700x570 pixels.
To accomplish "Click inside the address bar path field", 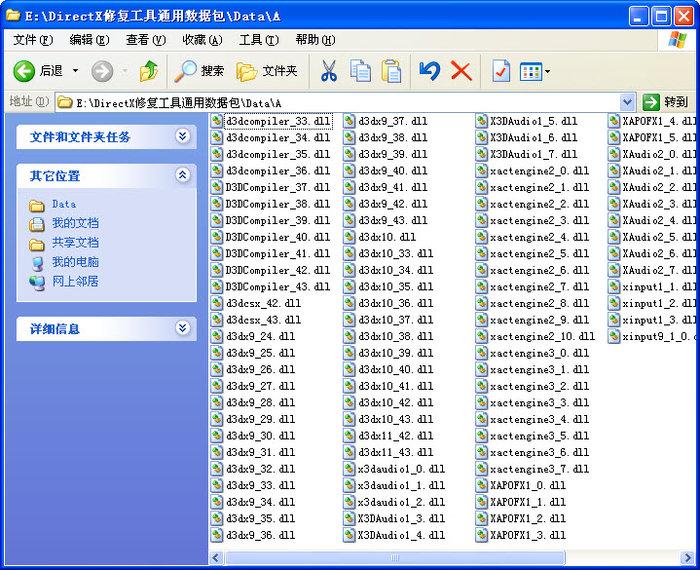I will 338,103.
